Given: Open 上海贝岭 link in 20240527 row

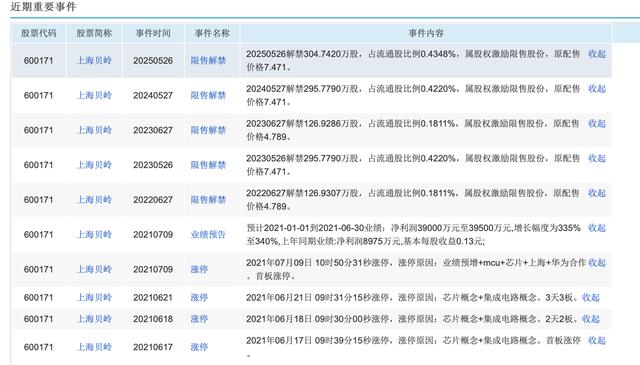Looking at the screenshot, I should coord(94,96).
